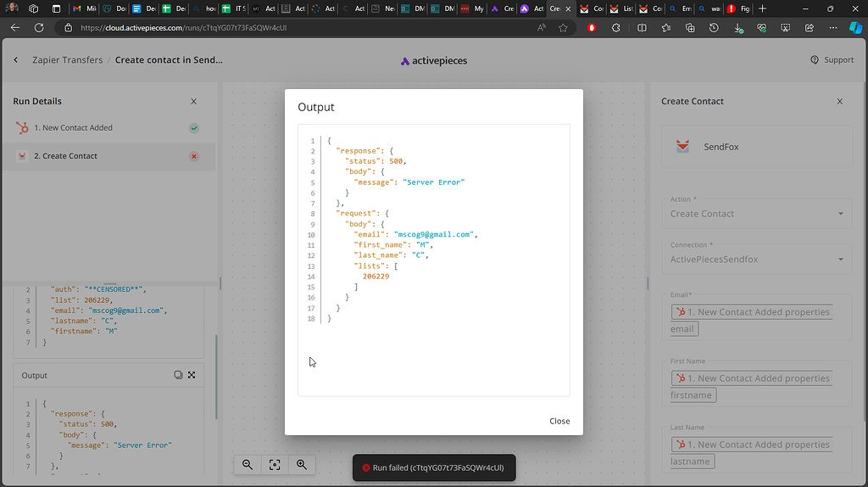Copy the Output panel contents

coord(178,375)
